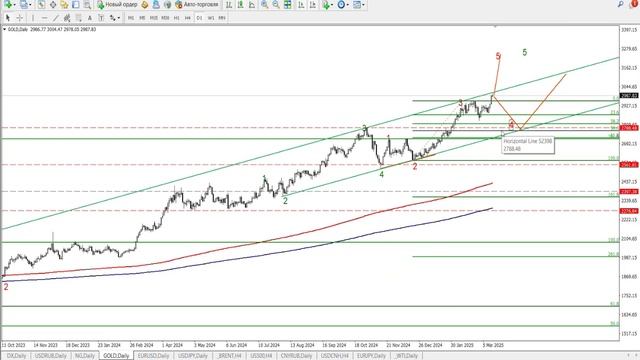Screen dimensions: 640x360
Task: Click the globe Market icon
Action: 167,4
